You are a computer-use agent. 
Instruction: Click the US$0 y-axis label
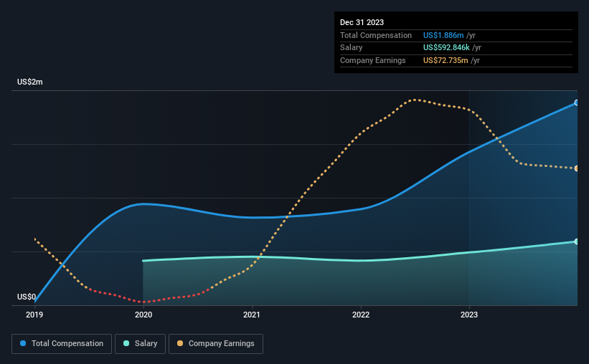pyautogui.click(x=27, y=297)
